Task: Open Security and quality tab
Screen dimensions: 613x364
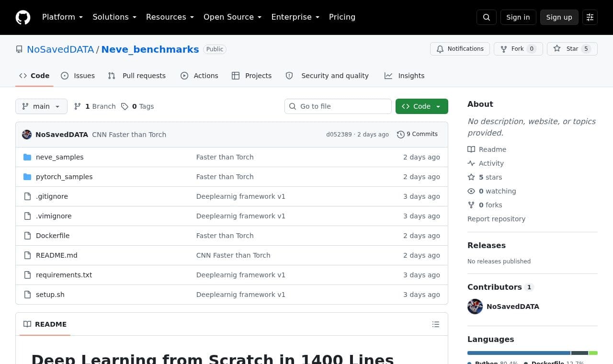Action: 328,76
